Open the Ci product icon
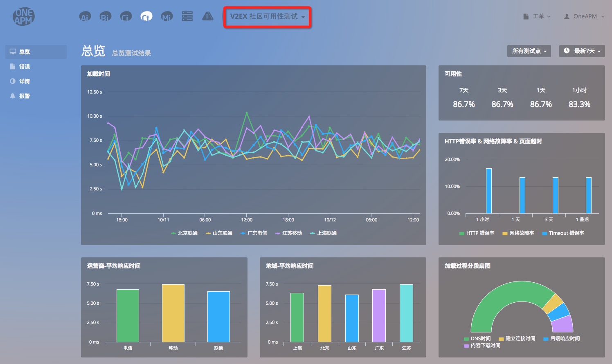The image size is (612, 364). [x=126, y=17]
